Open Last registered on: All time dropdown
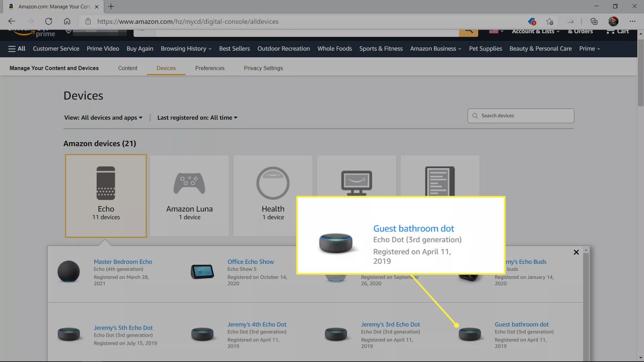Image resolution: width=644 pixels, height=362 pixels. click(197, 118)
